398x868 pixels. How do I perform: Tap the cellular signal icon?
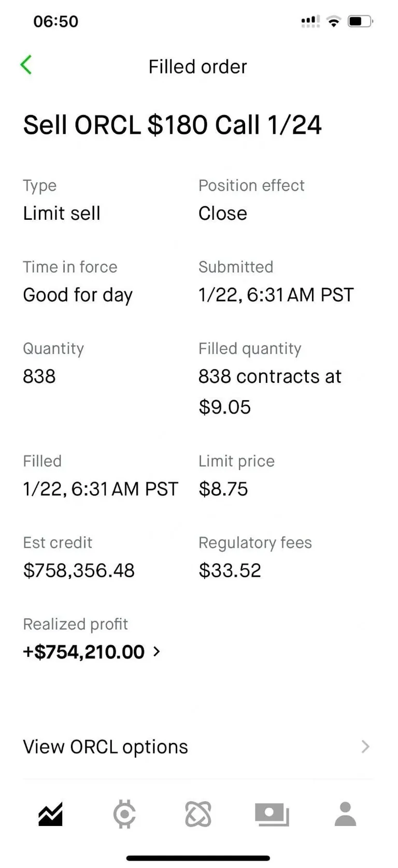click(310, 21)
